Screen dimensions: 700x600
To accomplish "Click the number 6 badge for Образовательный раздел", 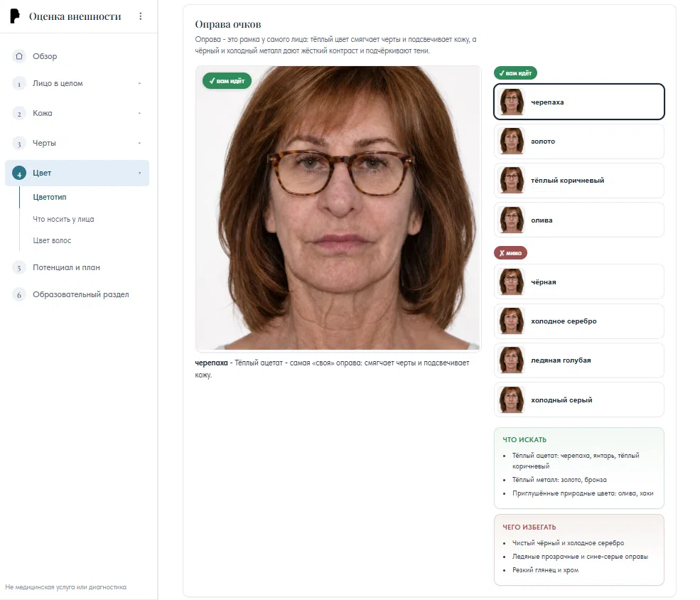I will (x=19, y=294).
